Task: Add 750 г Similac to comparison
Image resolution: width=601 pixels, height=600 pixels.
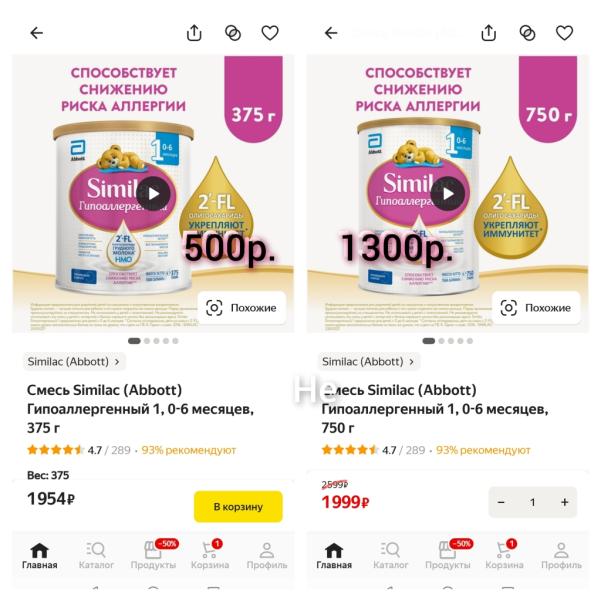Action: (x=527, y=33)
